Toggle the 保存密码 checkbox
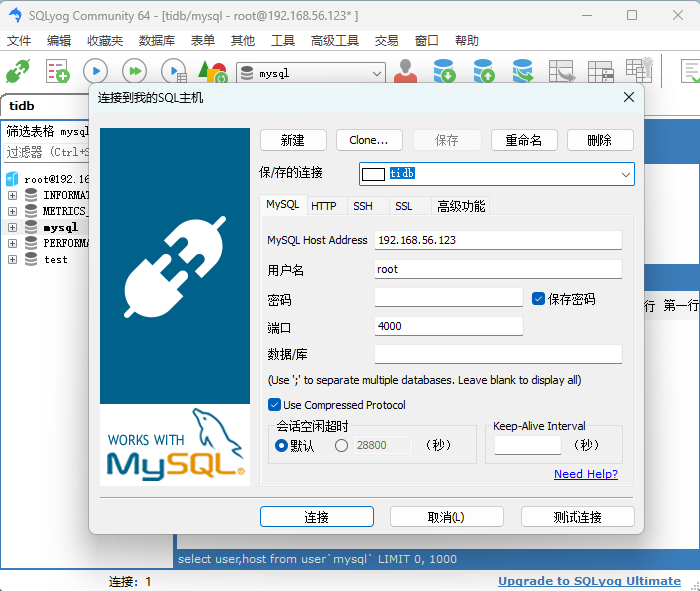This screenshot has height=591, width=700. click(x=538, y=298)
